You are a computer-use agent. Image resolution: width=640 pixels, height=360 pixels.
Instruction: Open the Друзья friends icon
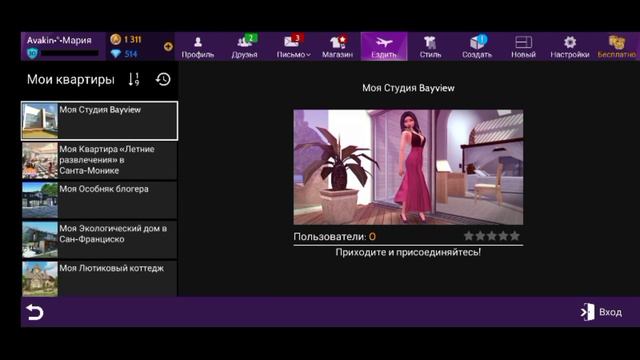244,47
